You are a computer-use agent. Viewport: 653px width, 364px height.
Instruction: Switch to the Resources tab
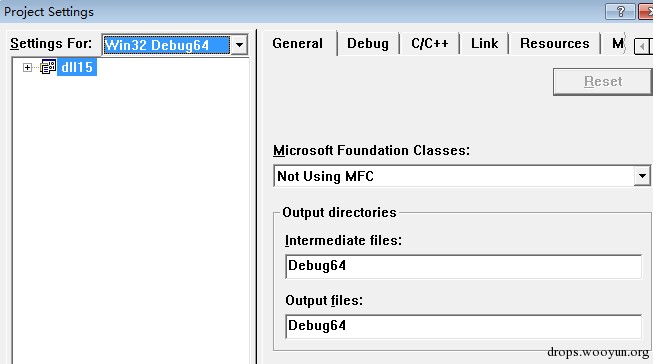point(554,43)
